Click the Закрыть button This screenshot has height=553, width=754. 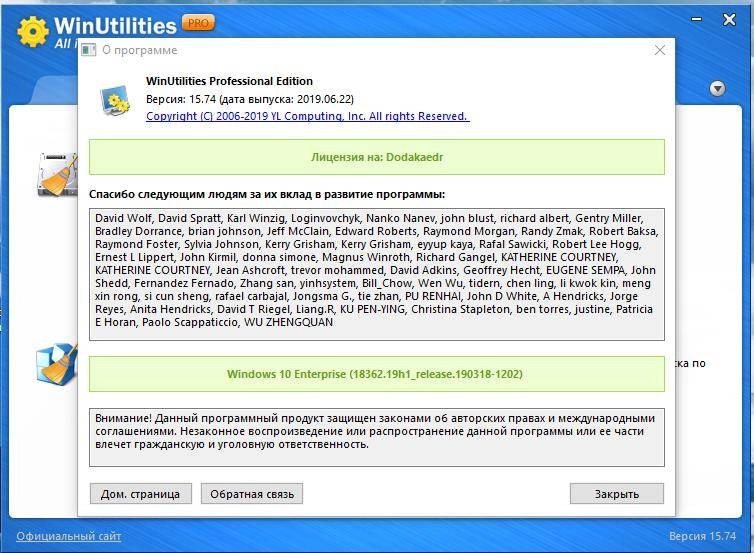pos(617,494)
